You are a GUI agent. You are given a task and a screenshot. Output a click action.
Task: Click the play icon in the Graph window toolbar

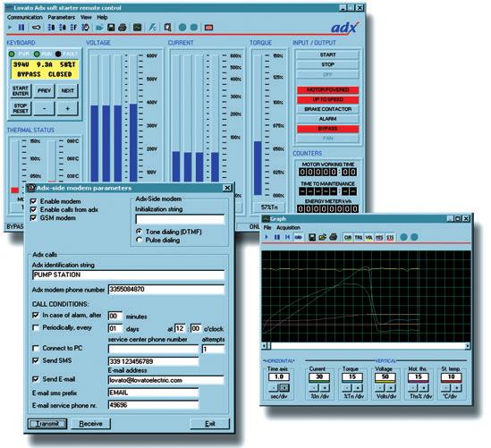click(x=267, y=237)
